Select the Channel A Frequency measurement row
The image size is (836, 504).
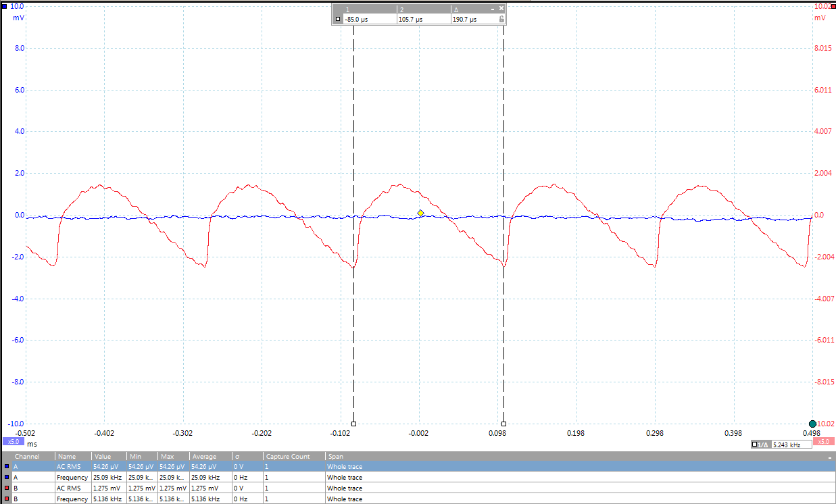[203, 478]
